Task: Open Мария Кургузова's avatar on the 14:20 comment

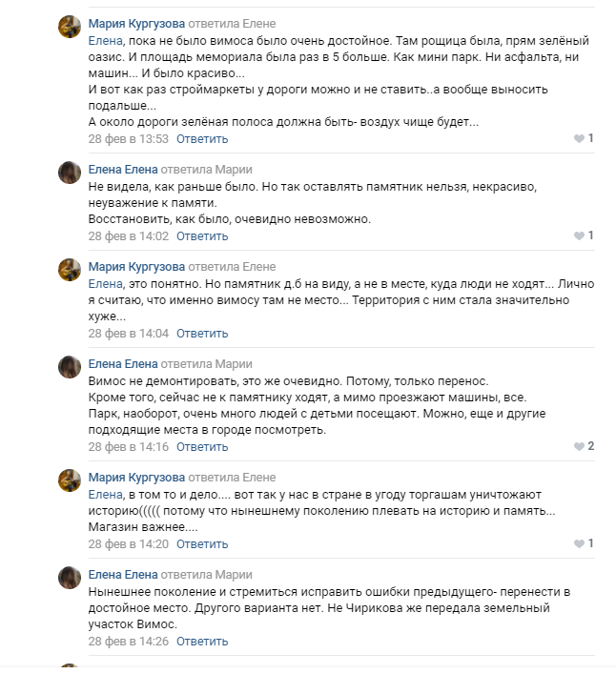Action: click(x=70, y=480)
